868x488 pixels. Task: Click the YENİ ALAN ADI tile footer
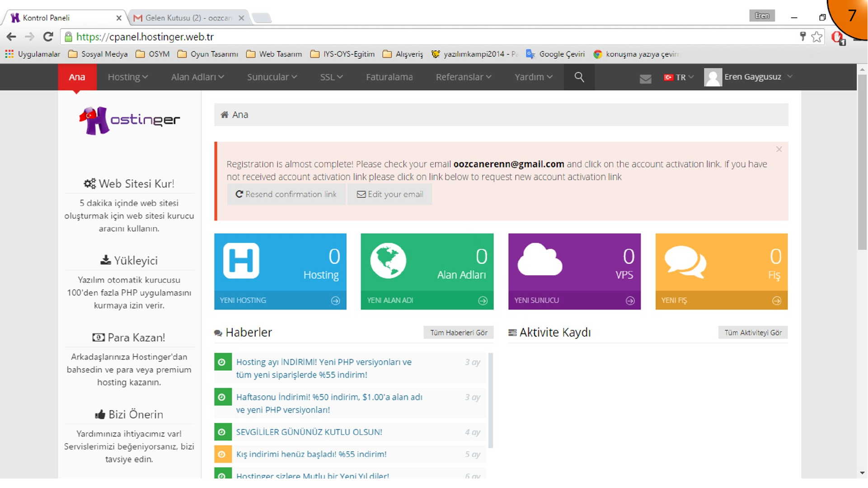click(x=427, y=300)
